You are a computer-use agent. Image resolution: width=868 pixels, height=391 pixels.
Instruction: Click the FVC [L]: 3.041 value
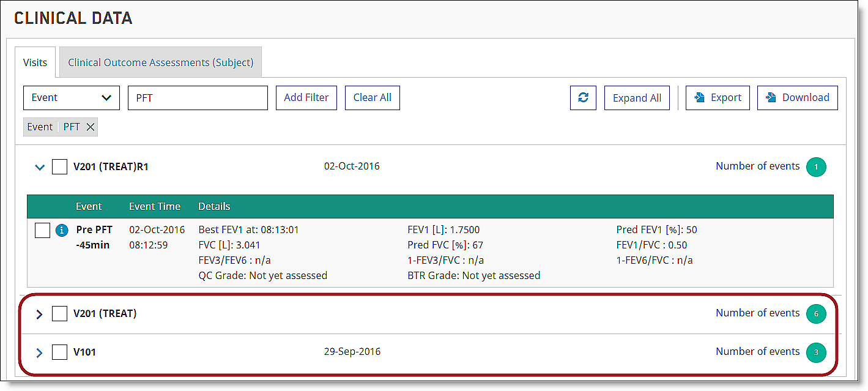pos(229,245)
